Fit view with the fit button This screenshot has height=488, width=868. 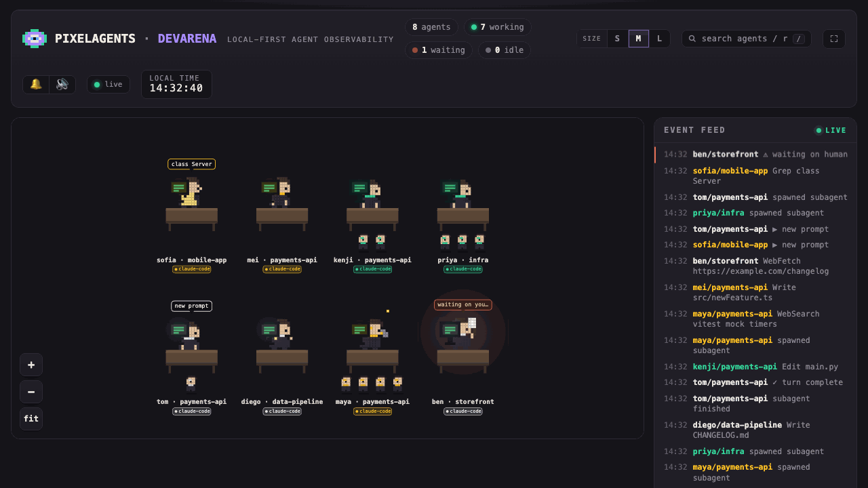31,419
